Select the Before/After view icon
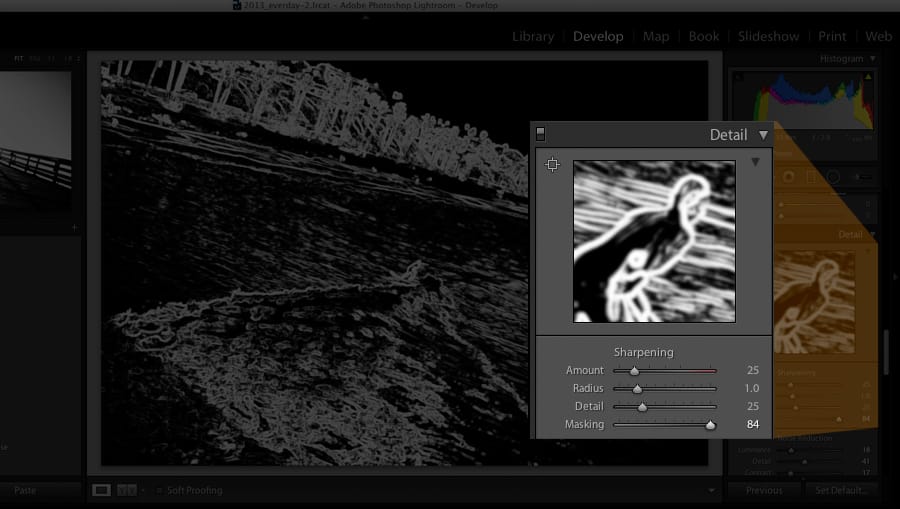The width and height of the screenshot is (900, 509). tap(127, 490)
